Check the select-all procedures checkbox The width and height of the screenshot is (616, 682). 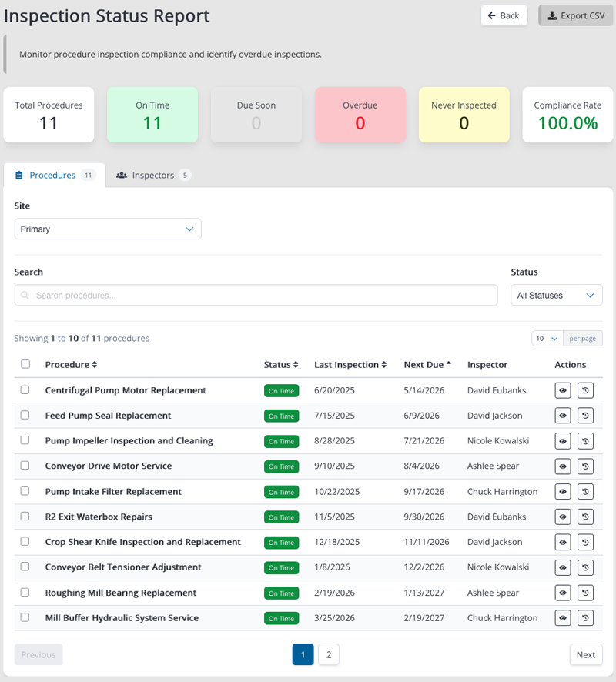[x=25, y=364]
